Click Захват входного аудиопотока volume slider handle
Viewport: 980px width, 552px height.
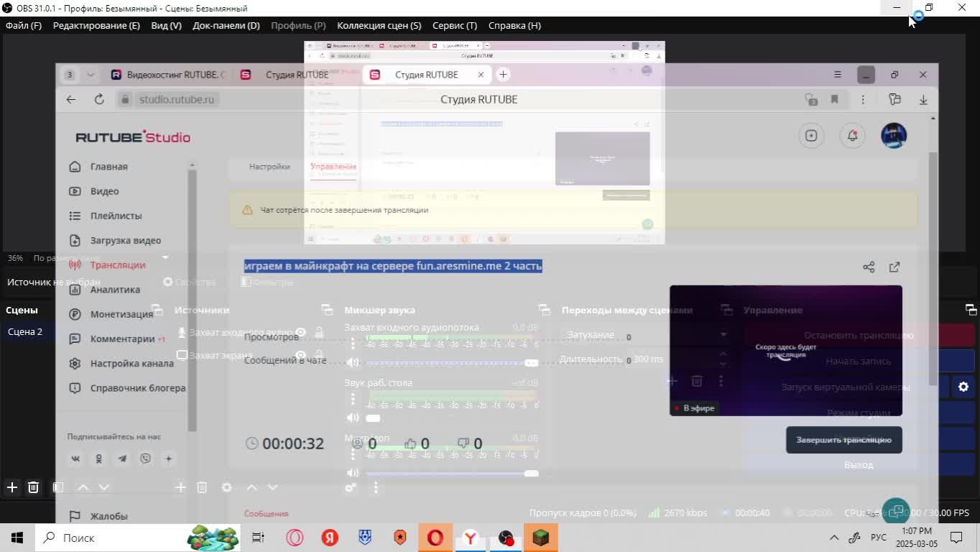(x=532, y=363)
